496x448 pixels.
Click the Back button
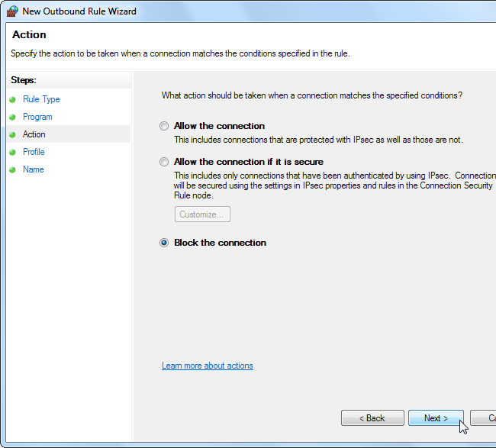tap(372, 418)
